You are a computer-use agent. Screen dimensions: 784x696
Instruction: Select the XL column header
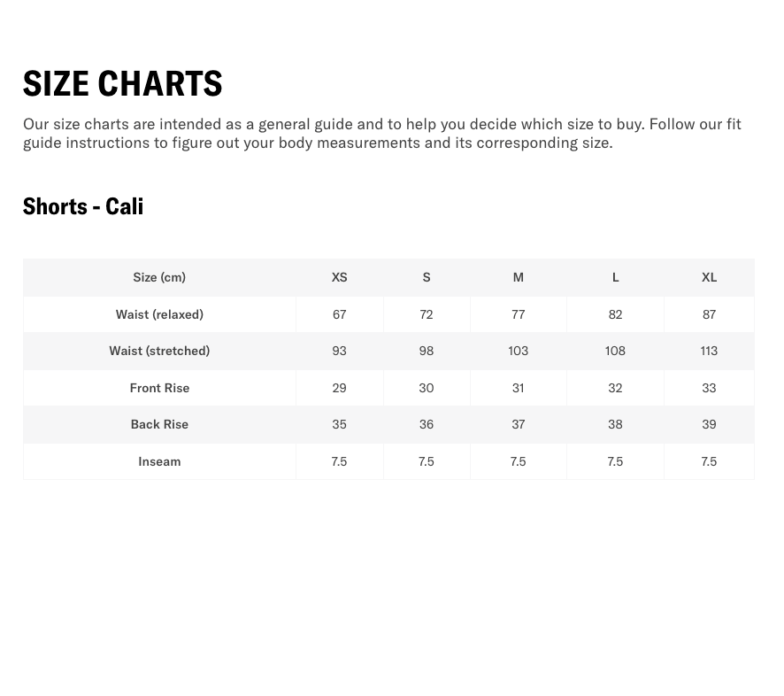tap(709, 277)
